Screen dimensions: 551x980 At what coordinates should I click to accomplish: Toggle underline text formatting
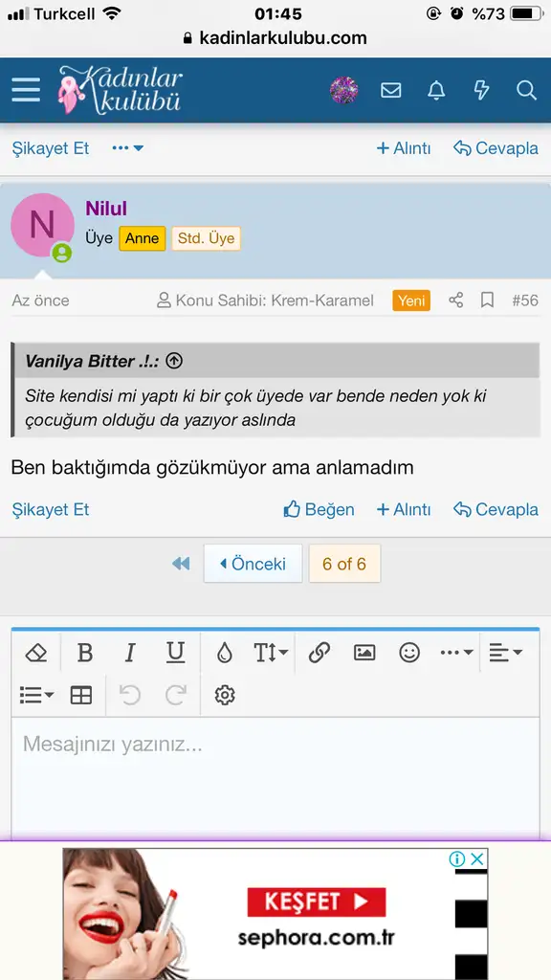[176, 653]
